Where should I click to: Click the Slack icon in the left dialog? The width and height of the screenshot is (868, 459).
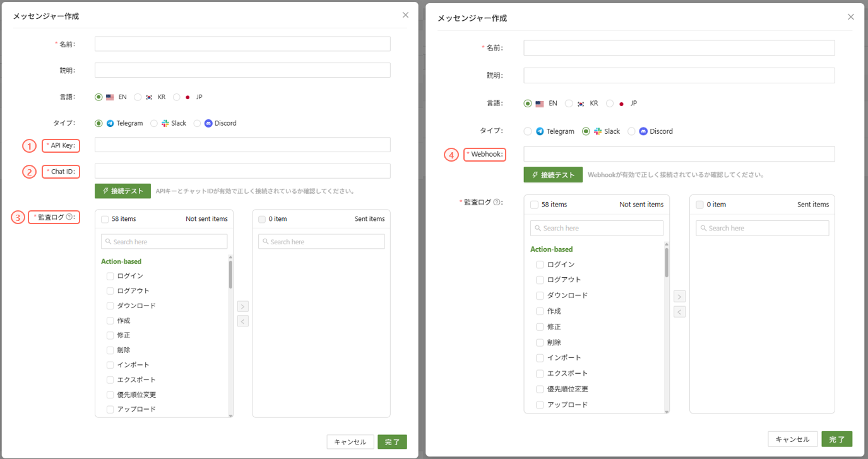[x=165, y=124]
